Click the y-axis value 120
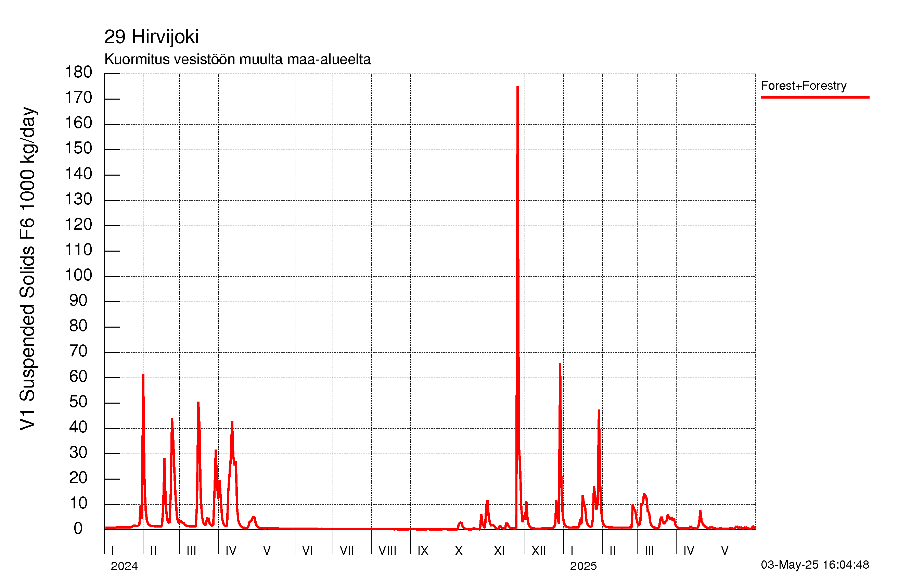This screenshot has width=924, height=582. click(x=78, y=225)
